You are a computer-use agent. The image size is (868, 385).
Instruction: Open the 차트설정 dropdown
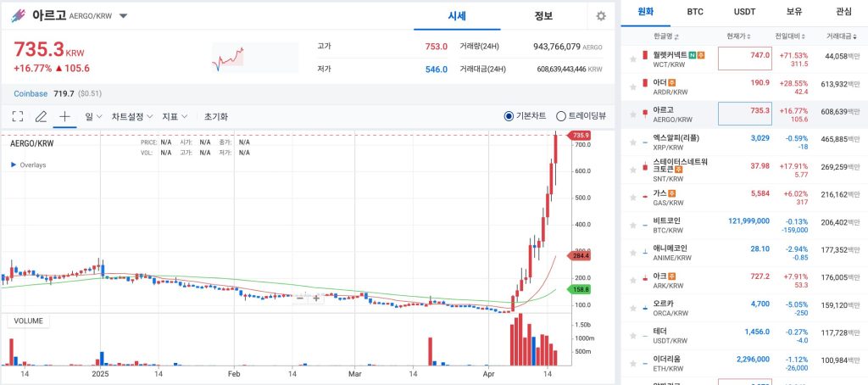click(132, 116)
